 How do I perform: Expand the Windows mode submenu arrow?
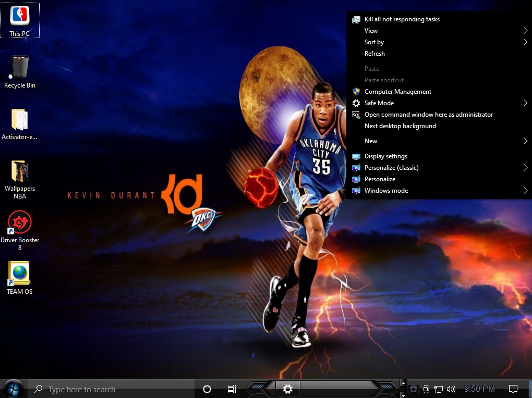point(525,191)
